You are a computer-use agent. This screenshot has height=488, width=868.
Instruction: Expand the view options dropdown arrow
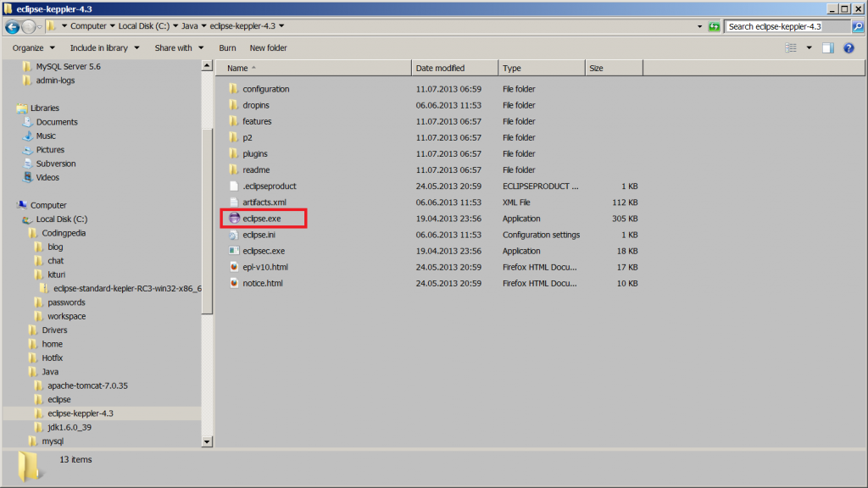[x=809, y=48]
